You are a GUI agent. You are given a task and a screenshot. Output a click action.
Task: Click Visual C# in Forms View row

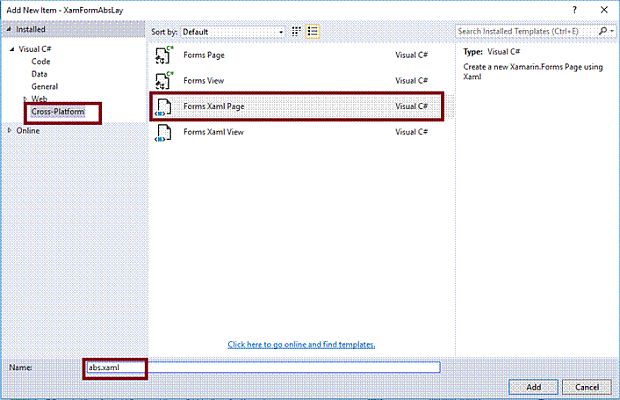(x=411, y=81)
